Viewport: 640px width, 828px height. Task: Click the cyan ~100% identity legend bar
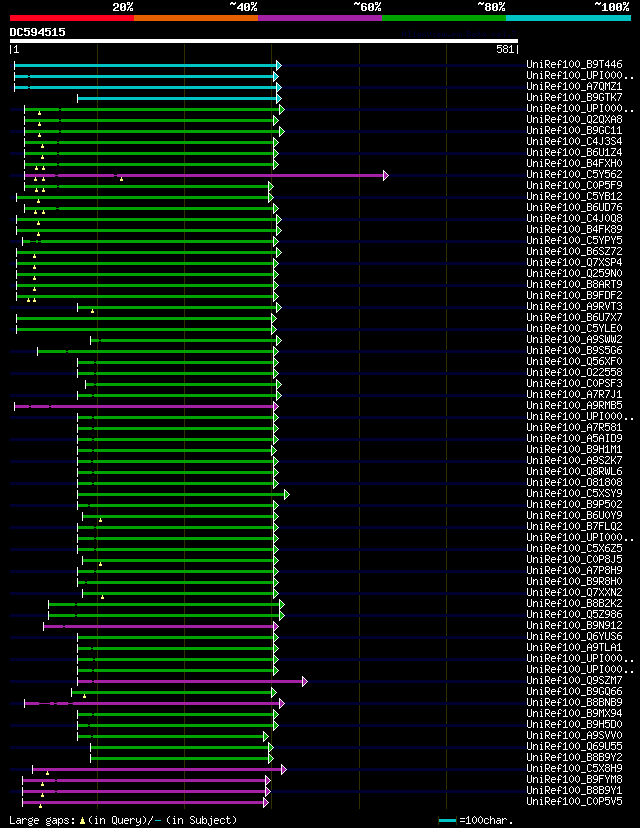568,18
